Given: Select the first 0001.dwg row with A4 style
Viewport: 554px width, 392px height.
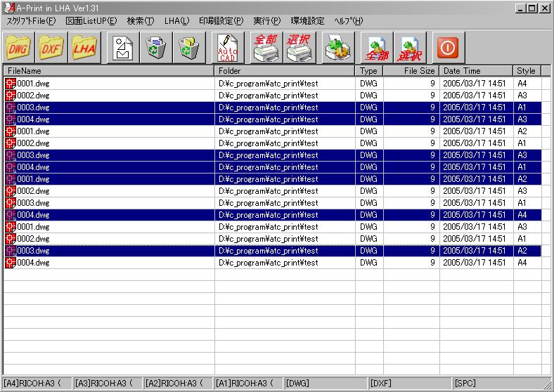Looking at the screenshot, I should pyautogui.click(x=105, y=84).
